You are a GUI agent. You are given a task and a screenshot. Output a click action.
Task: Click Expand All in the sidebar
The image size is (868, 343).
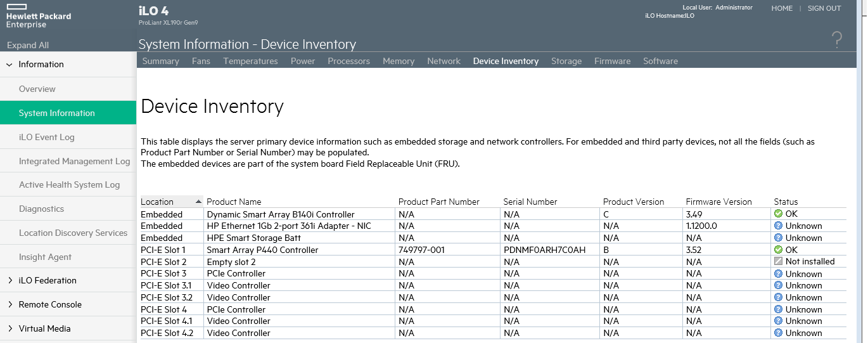point(28,45)
